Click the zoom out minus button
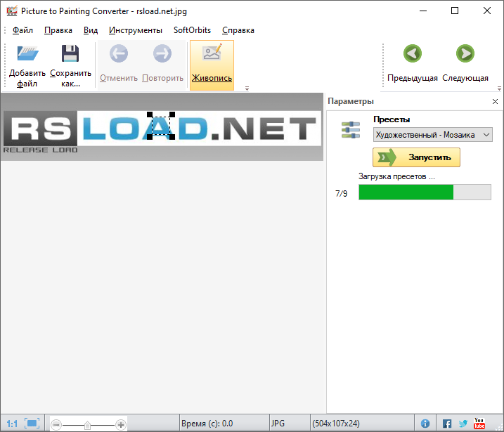Viewport: 504px width, 432px height. 56,425
